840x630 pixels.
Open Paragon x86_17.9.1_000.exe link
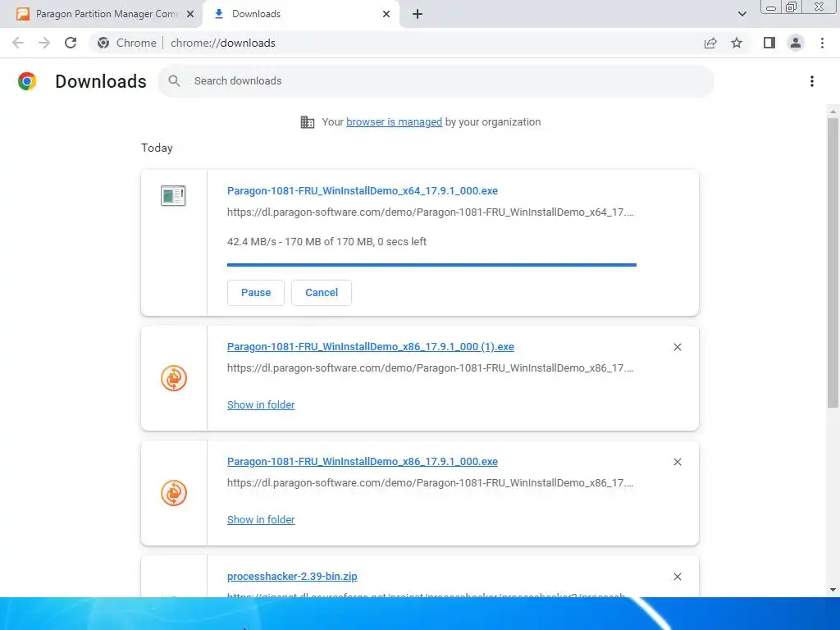pos(362,461)
